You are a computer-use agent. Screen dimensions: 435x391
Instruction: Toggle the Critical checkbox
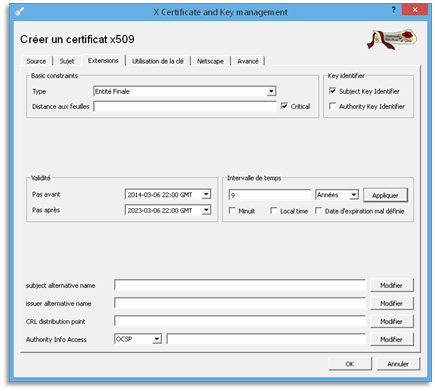click(284, 106)
